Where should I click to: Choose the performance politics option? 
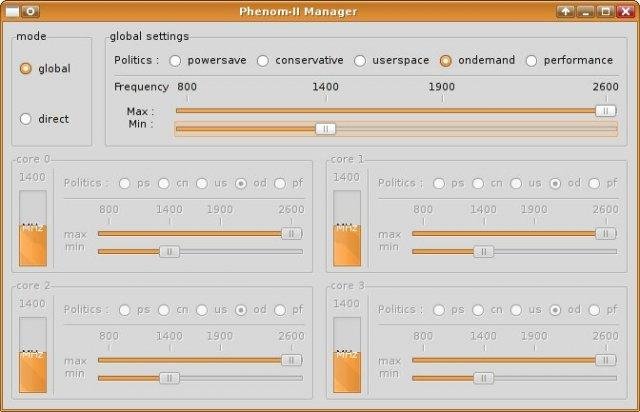pos(531,61)
